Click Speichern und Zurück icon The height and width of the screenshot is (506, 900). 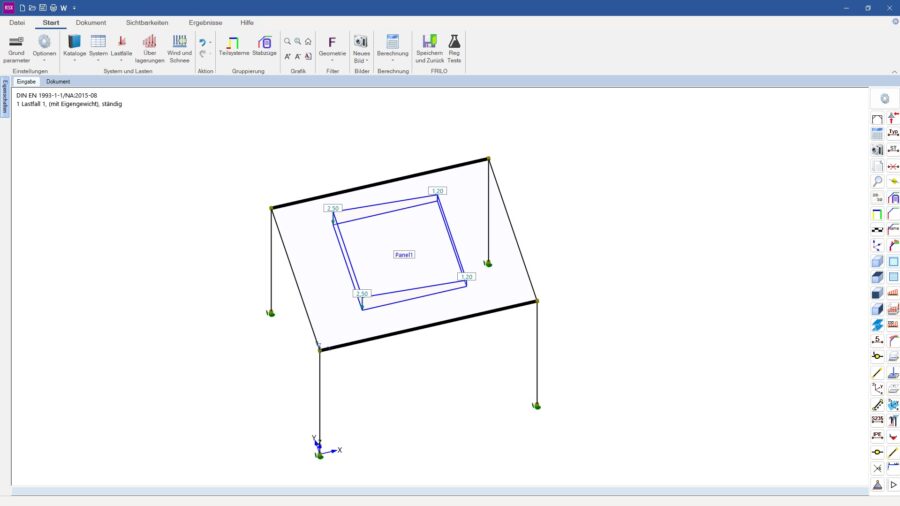(429, 47)
